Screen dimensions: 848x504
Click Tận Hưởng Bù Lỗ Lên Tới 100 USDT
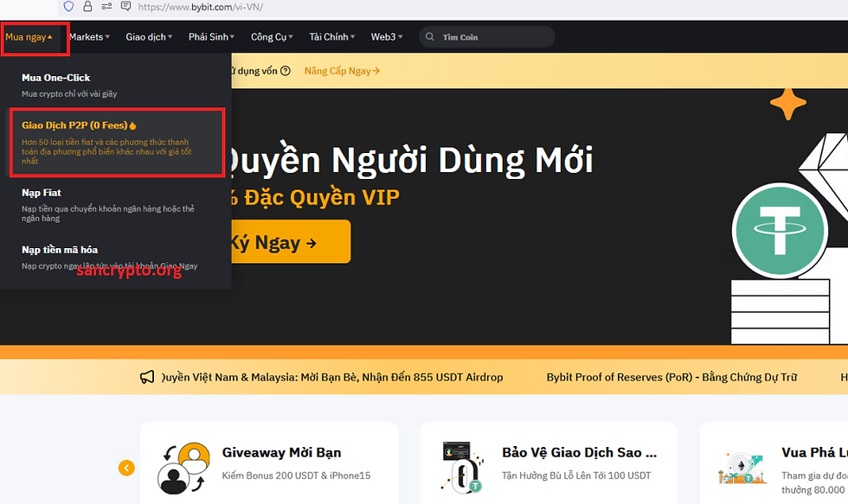click(x=576, y=475)
